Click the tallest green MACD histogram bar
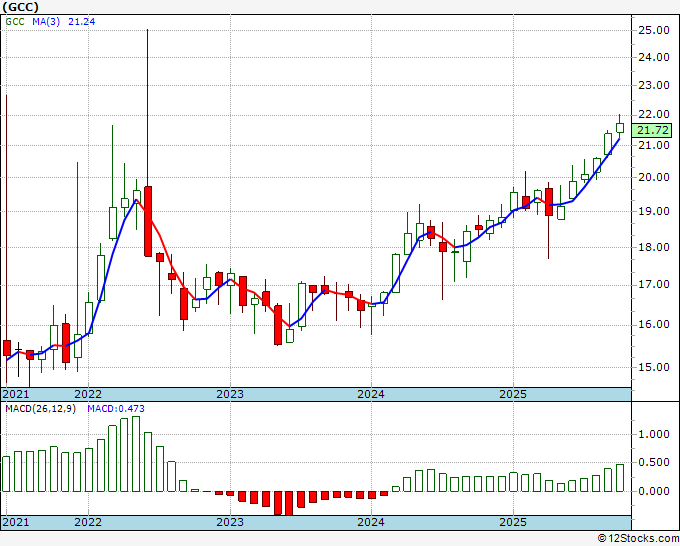This screenshot has height=546, width=680. 136,454
